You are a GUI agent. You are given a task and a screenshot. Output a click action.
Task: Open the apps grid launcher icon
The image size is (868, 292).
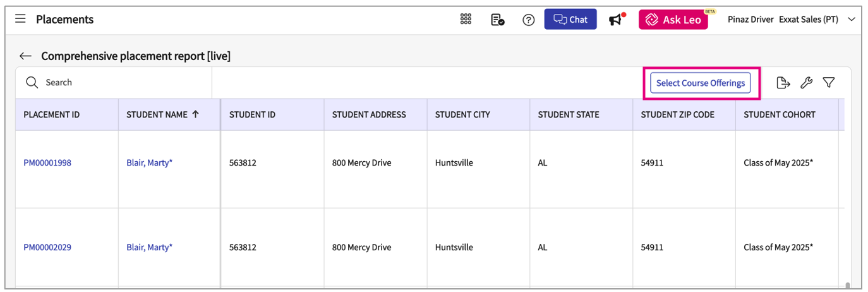466,20
